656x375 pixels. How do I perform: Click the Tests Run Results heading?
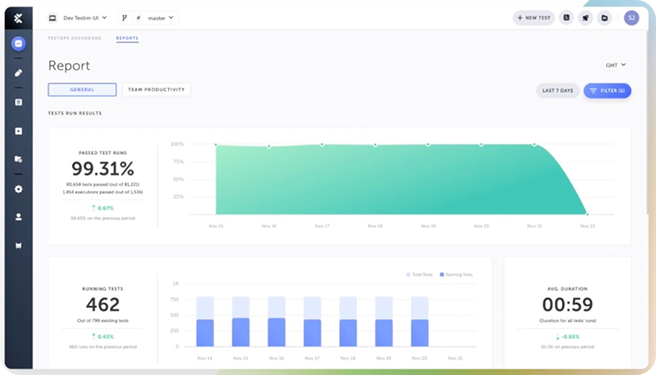click(75, 113)
